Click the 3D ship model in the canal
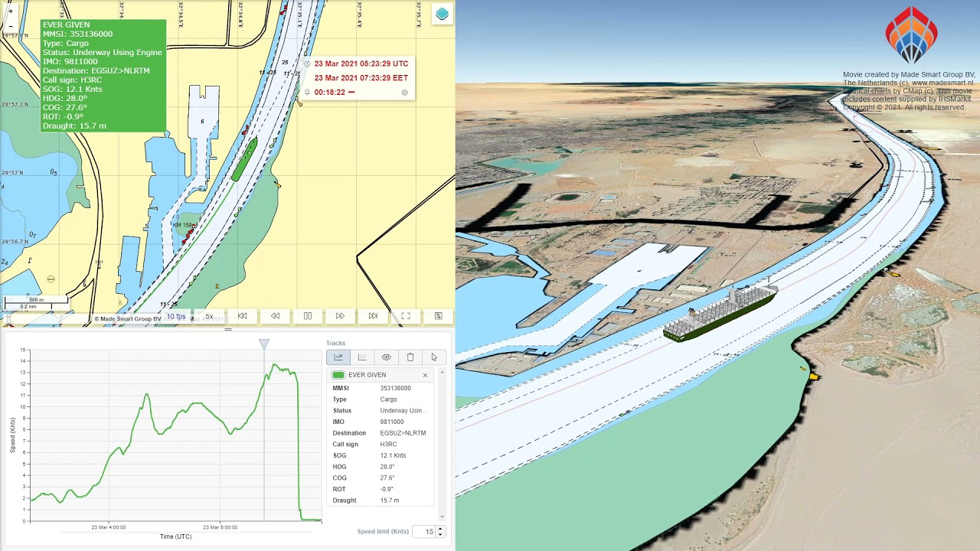The height and width of the screenshot is (551, 980). click(720, 312)
